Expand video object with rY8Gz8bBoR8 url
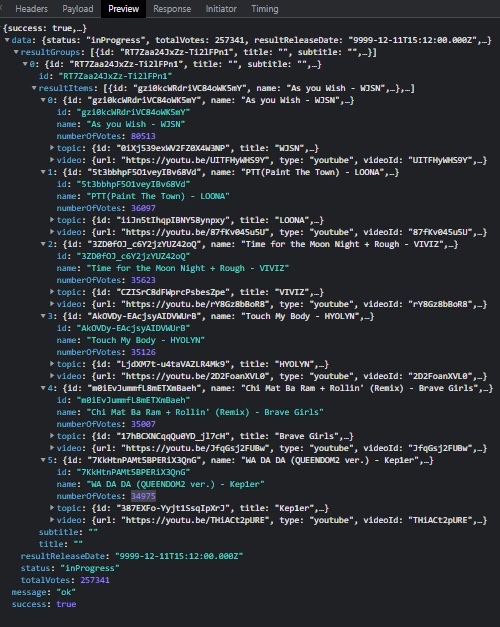Screen dimensions: 500x627 [x=52, y=304]
